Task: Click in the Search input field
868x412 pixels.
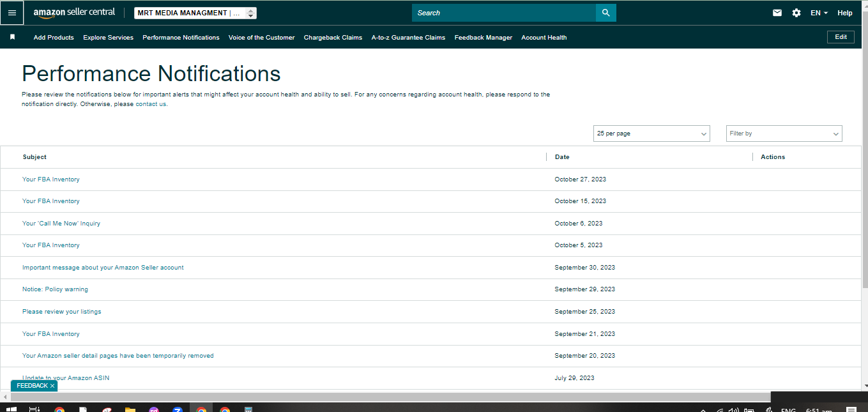Action: [504, 13]
